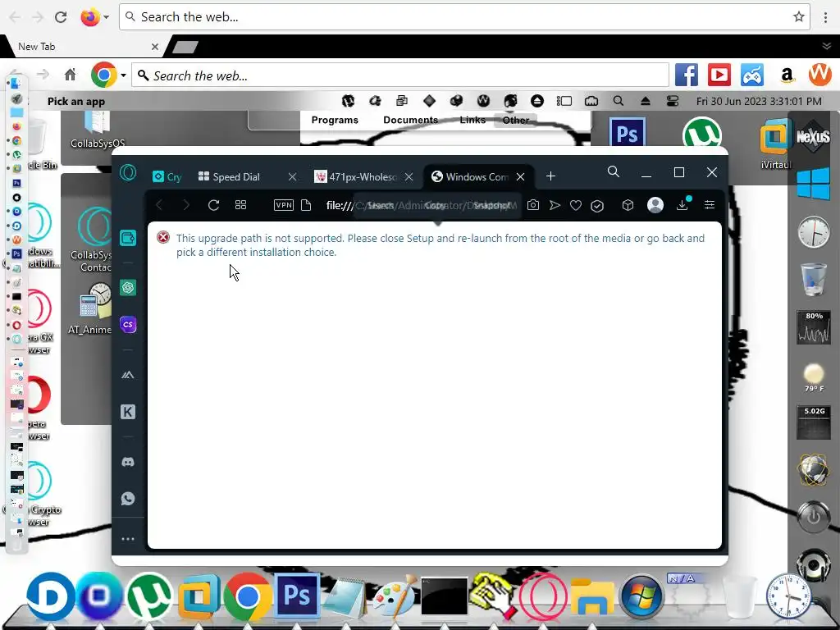Open the K sidebar panel icon

click(128, 412)
